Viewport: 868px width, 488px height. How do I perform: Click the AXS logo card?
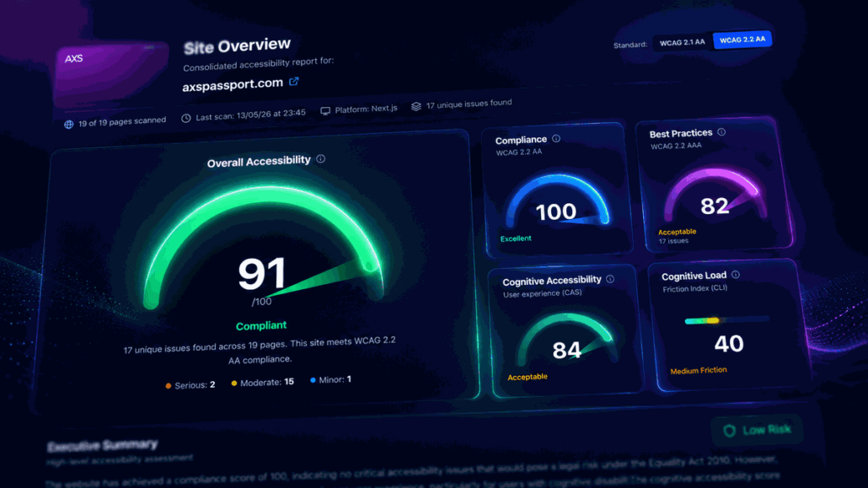(111, 74)
